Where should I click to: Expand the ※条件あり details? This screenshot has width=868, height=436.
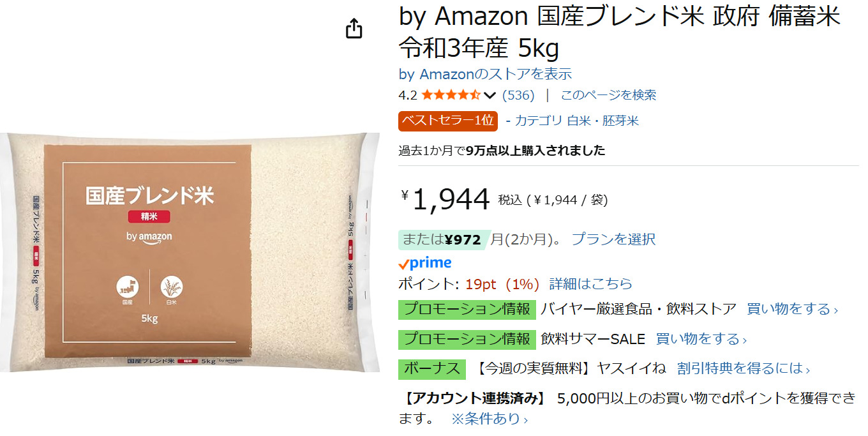pyautogui.click(x=490, y=419)
